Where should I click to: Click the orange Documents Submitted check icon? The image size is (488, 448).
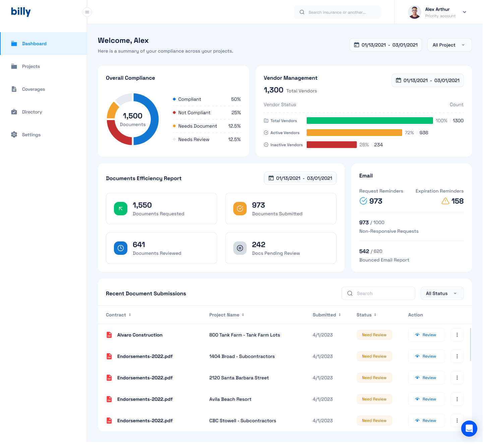pyautogui.click(x=240, y=209)
